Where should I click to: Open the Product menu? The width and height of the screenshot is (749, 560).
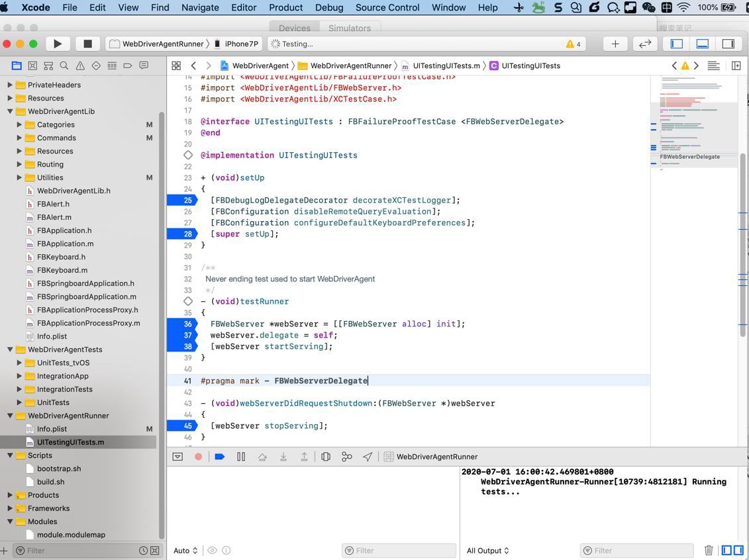click(285, 8)
